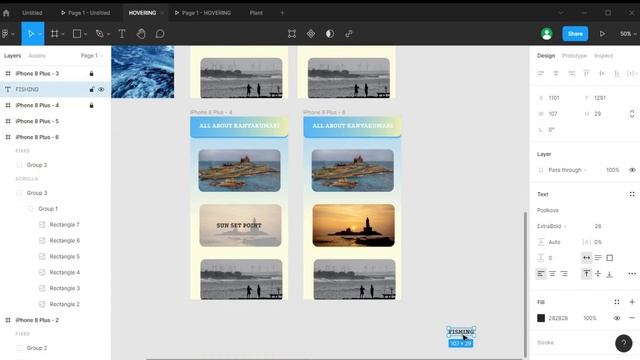Align top in design panel
This screenshot has width=640, height=360.
point(586,73)
